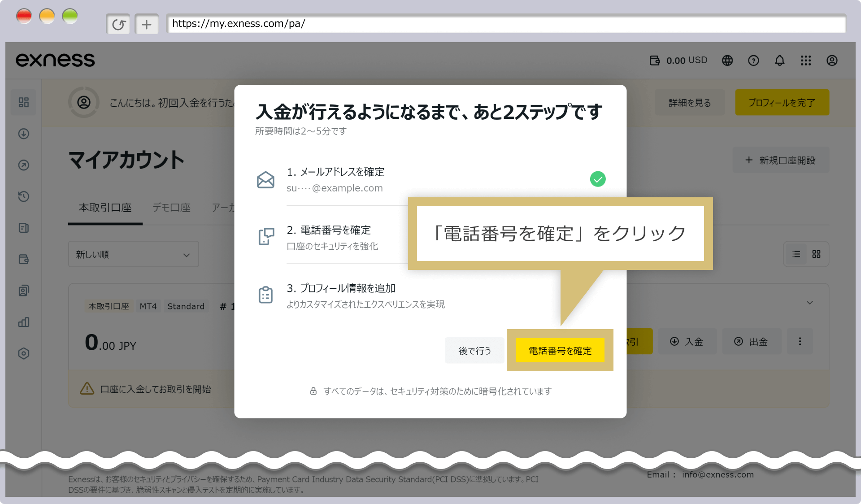Open the language globe menu
Viewport: 861px width, 504px height.
(x=727, y=61)
